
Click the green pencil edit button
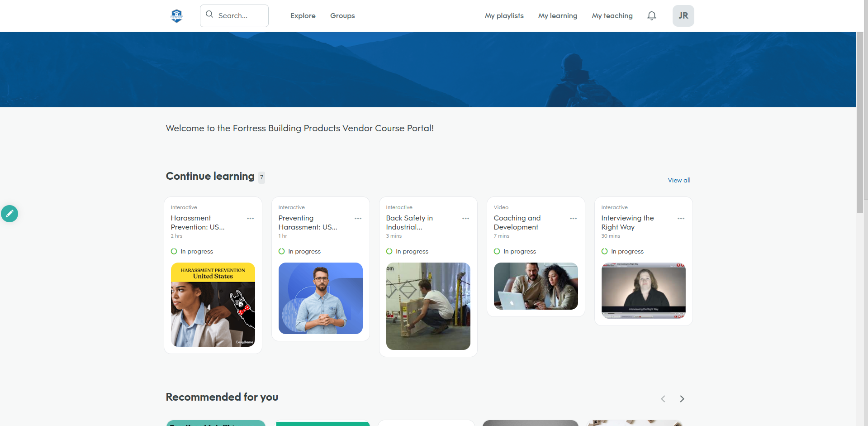pyautogui.click(x=9, y=214)
